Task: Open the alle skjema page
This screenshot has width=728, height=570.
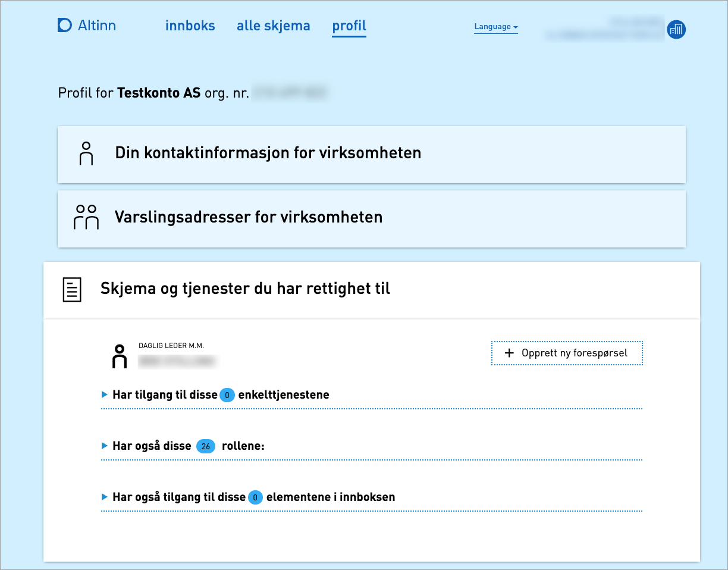Action: coord(273,26)
